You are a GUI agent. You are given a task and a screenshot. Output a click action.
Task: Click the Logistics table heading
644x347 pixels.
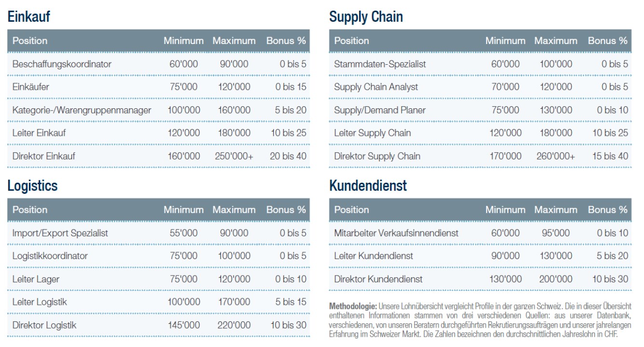(x=32, y=186)
